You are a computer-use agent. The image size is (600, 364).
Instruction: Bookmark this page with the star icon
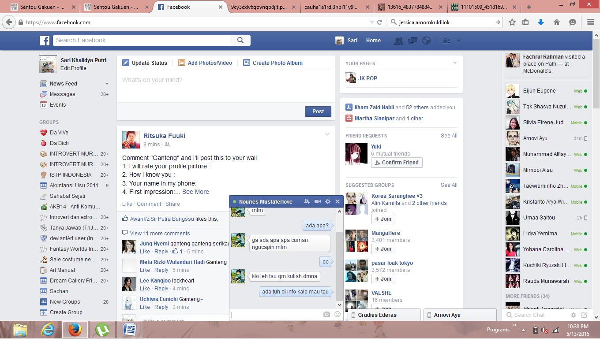point(512,22)
